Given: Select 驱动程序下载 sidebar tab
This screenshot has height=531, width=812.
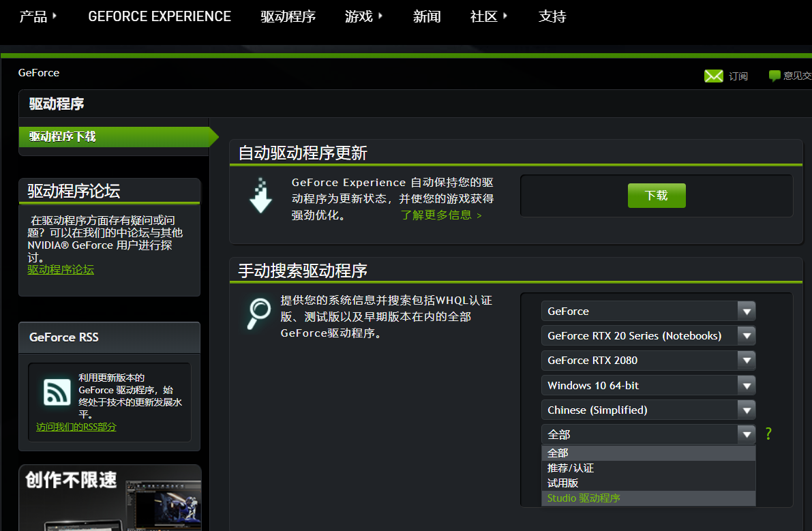Looking at the screenshot, I should pyautogui.click(x=119, y=136).
